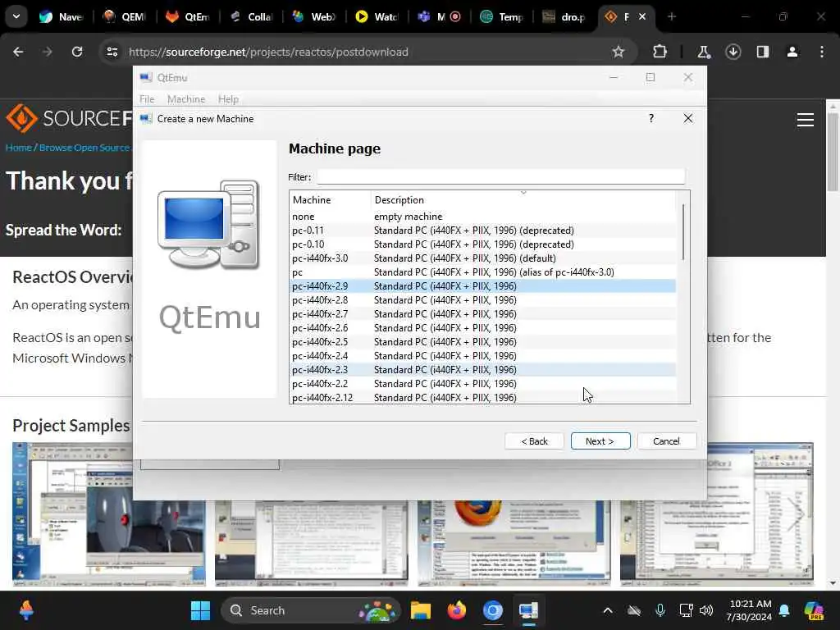Open File Explorer from the taskbar

pyautogui.click(x=421, y=610)
